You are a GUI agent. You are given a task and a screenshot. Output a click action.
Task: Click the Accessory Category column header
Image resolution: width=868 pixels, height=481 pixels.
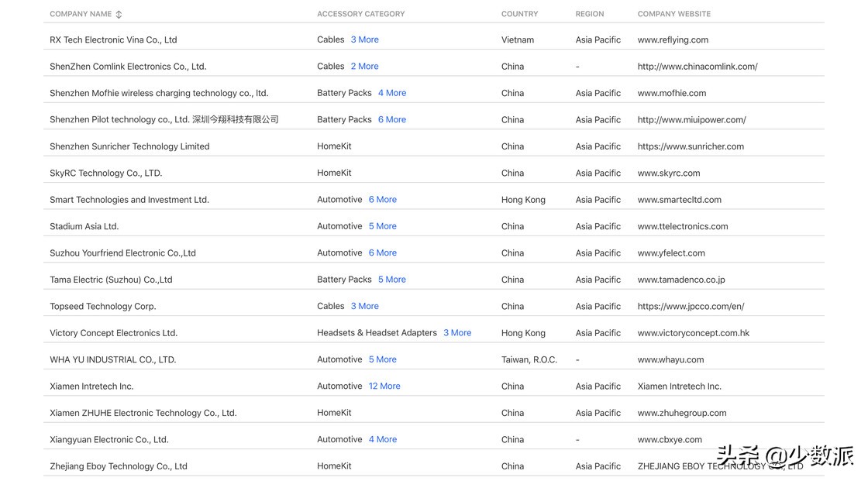360,14
